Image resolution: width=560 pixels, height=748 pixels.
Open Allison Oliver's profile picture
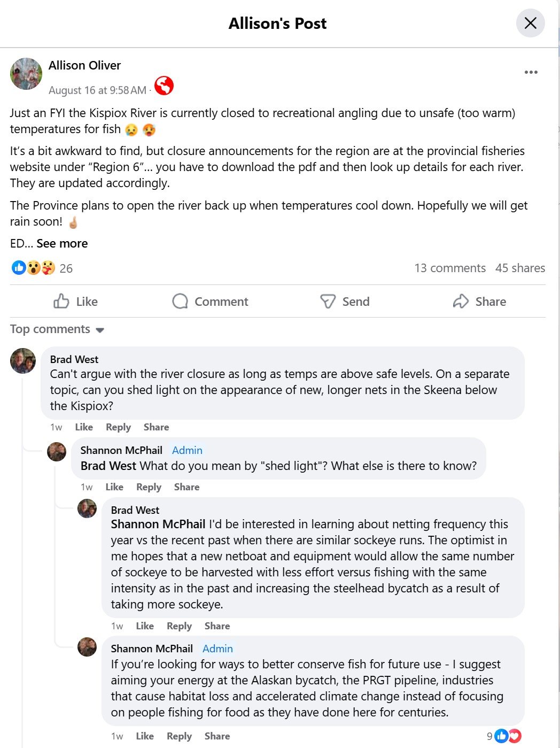click(x=26, y=74)
